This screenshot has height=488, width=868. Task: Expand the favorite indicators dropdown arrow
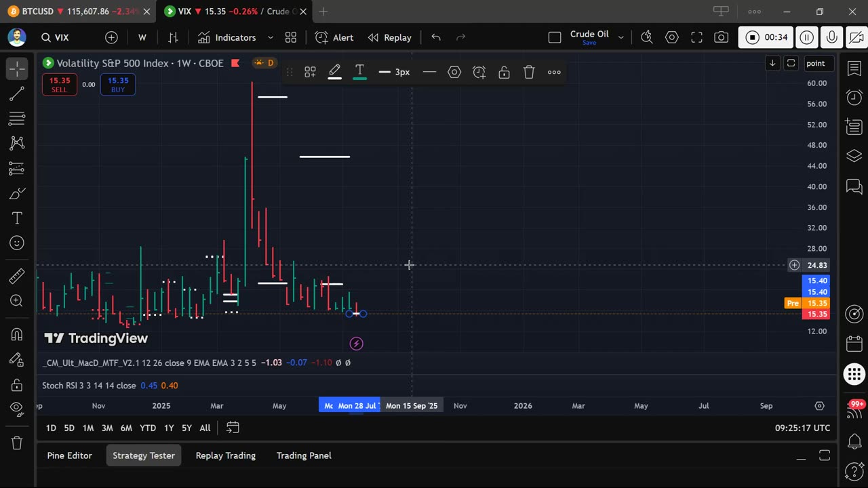(x=270, y=37)
